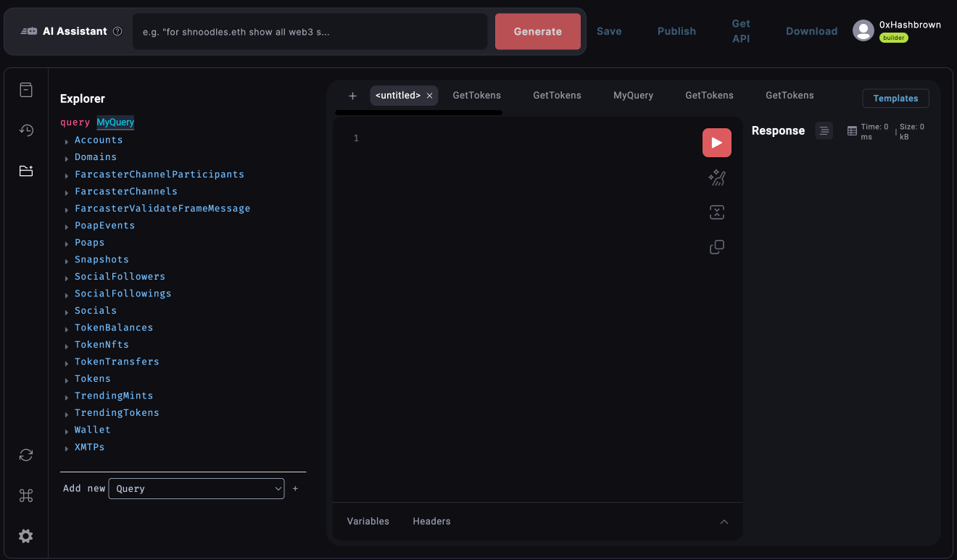The image size is (957, 560).
Task: Switch to the untitled tab
Action: click(x=398, y=96)
